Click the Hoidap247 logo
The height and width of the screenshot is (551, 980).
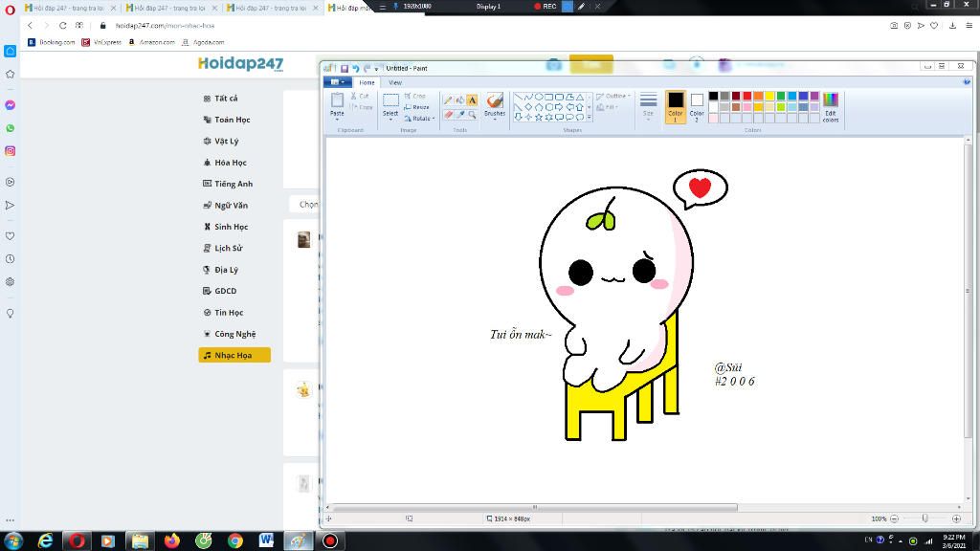point(240,64)
